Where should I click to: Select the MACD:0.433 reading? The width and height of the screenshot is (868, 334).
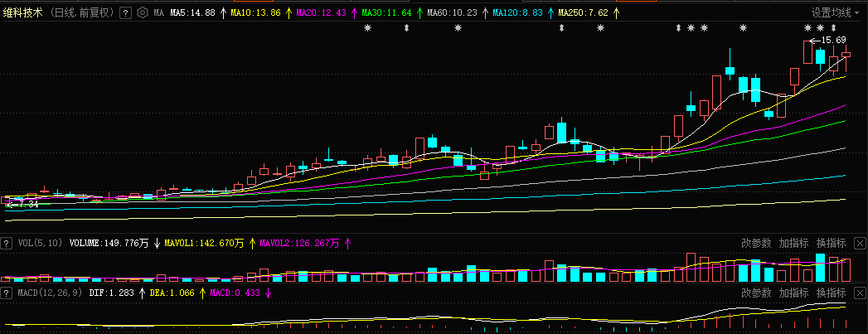(x=235, y=293)
